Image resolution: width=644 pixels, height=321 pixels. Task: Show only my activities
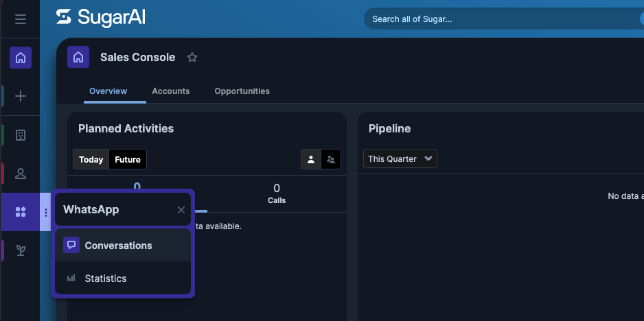[x=311, y=159]
